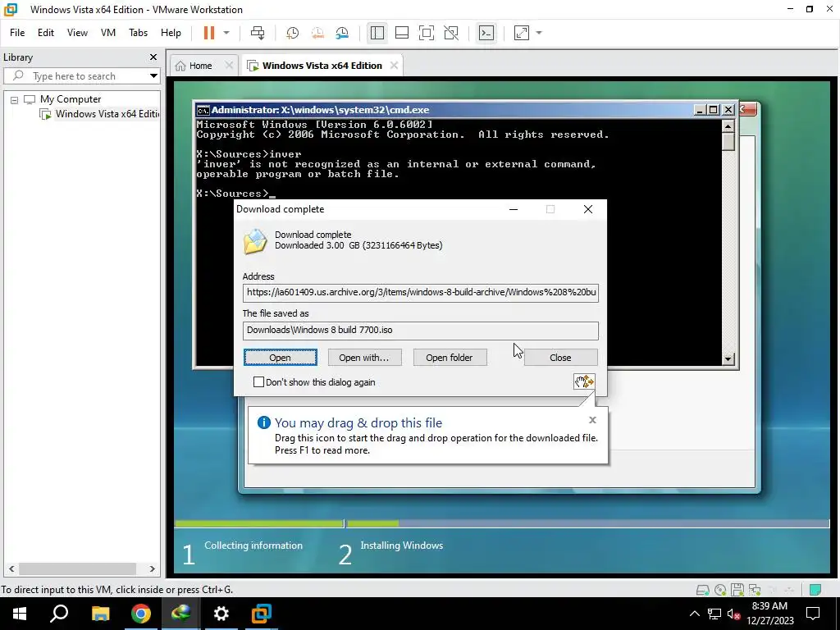This screenshot has width=840, height=630.
Task: Open the Edit menu
Action: [46, 33]
